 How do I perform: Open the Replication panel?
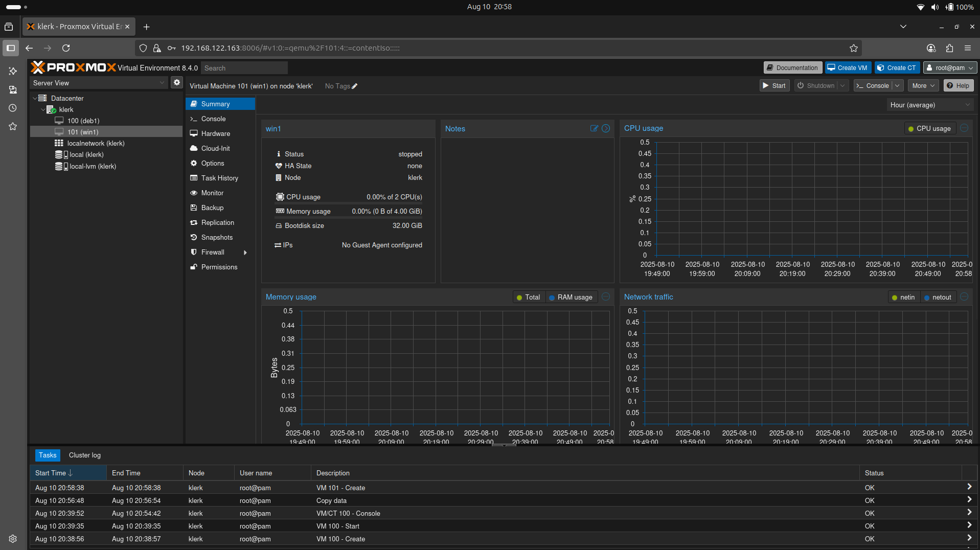216,222
